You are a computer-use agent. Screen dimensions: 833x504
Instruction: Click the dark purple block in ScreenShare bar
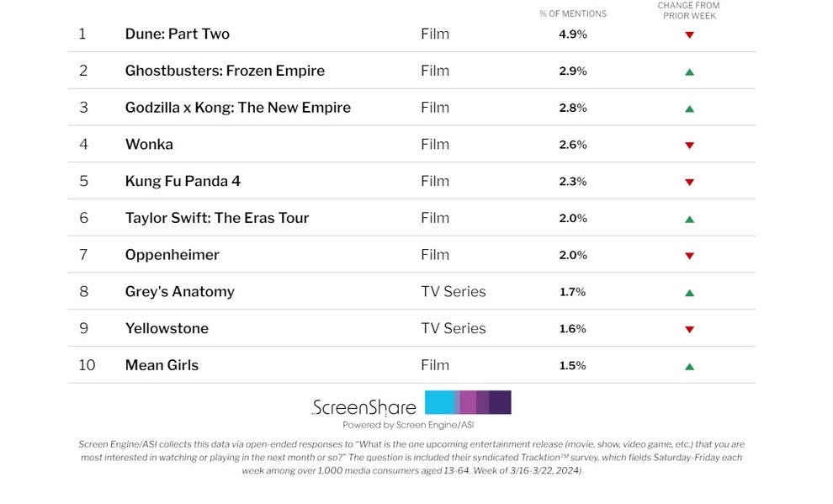tap(500, 402)
